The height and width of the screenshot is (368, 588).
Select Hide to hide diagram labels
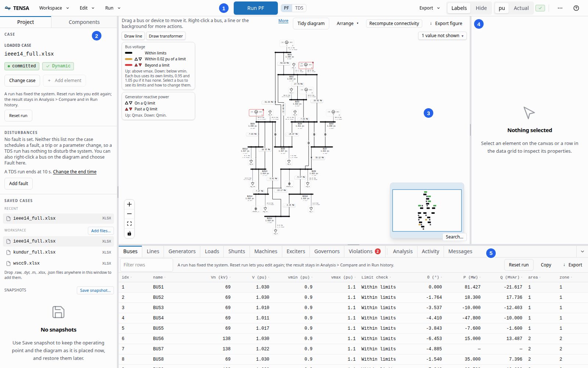(481, 8)
